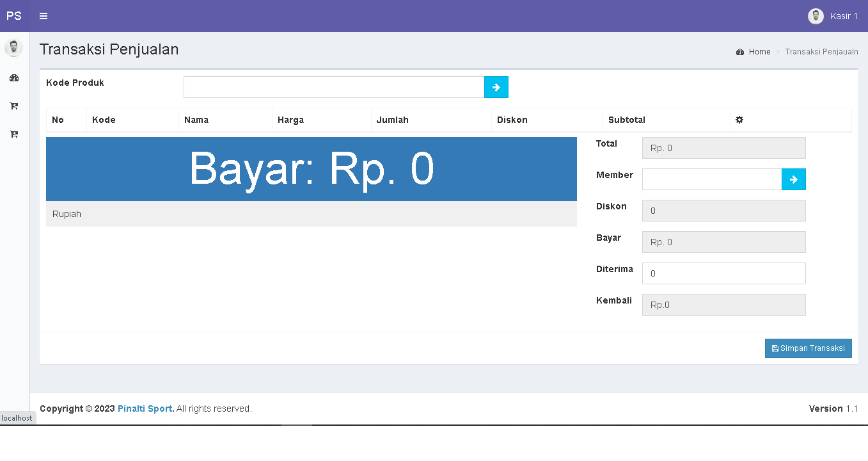Image resolution: width=868 pixels, height=461 pixels.
Task: Click the upper cart icon in sidebar
Action: [x=14, y=106]
